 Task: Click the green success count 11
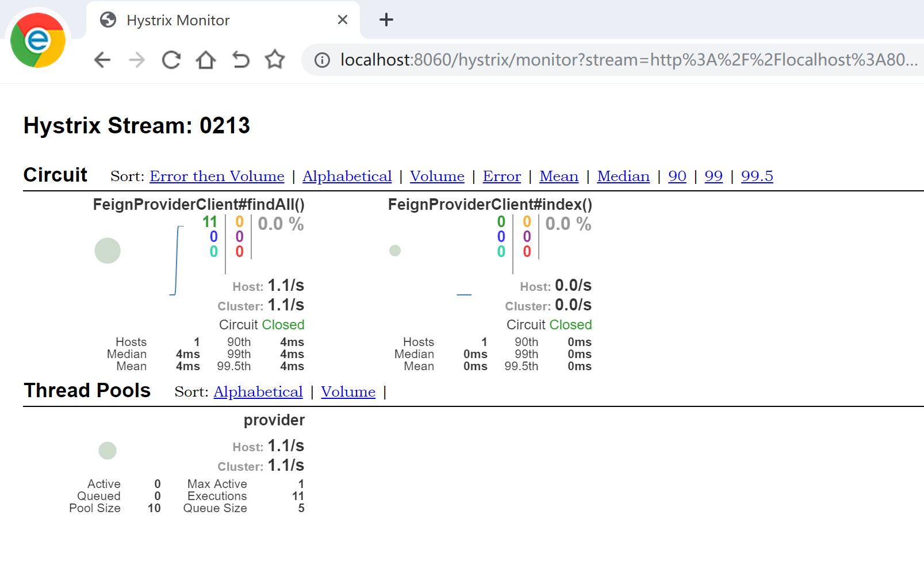(210, 222)
